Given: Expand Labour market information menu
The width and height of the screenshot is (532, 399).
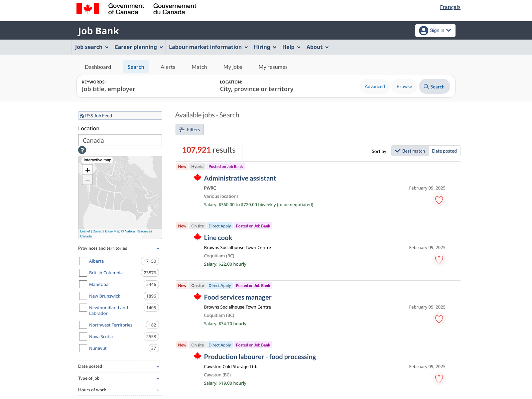Looking at the screenshot, I should [x=208, y=47].
